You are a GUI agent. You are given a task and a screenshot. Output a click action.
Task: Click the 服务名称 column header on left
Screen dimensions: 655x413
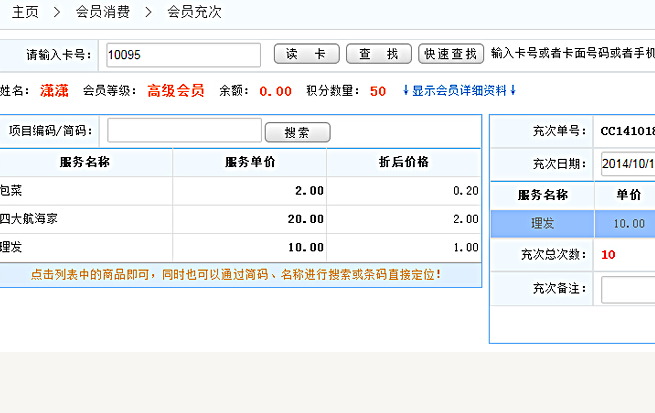coord(85,162)
